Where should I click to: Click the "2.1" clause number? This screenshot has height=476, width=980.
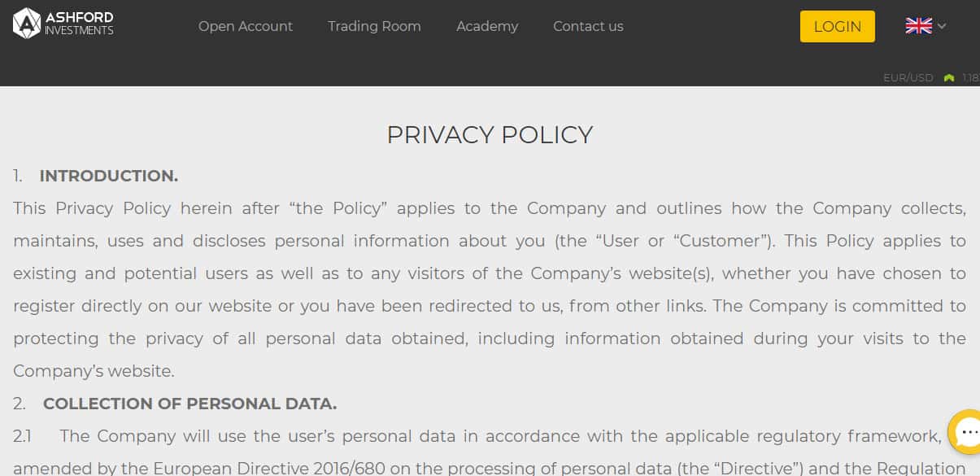click(x=22, y=436)
